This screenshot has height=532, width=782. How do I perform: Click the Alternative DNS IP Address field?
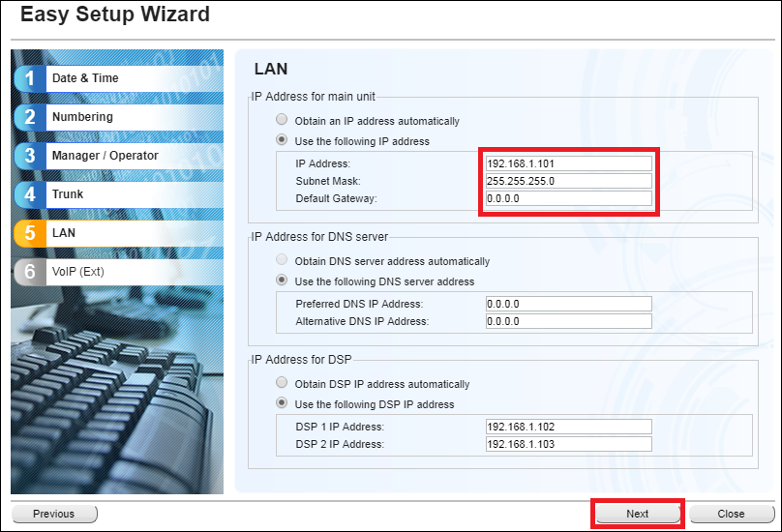point(568,321)
